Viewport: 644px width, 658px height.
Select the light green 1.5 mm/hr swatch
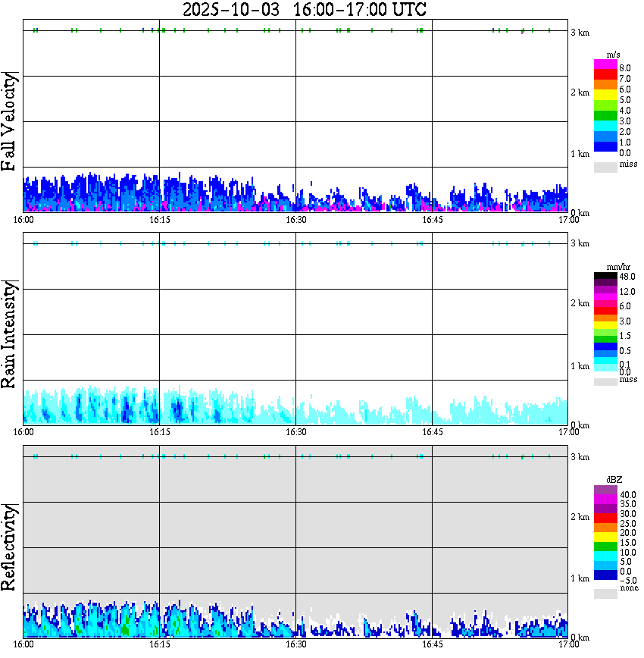coord(605,333)
